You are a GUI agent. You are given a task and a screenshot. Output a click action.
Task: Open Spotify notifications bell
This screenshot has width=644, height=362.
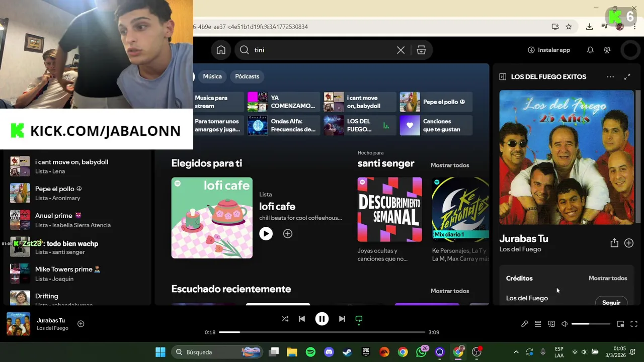pos(590,50)
